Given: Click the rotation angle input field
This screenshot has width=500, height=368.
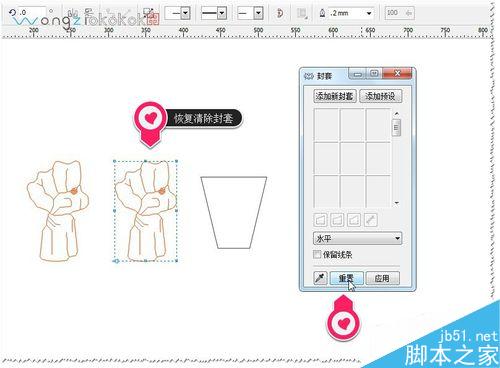Looking at the screenshot, I should [32, 13].
